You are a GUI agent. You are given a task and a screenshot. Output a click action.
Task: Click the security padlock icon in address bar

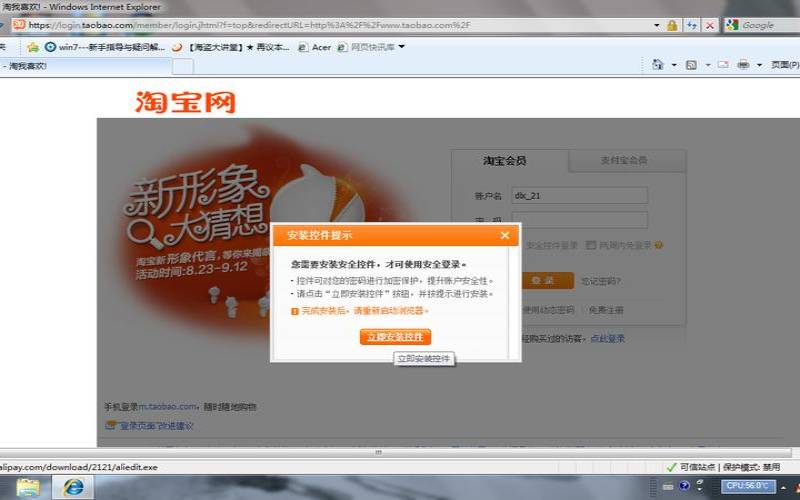click(x=671, y=25)
